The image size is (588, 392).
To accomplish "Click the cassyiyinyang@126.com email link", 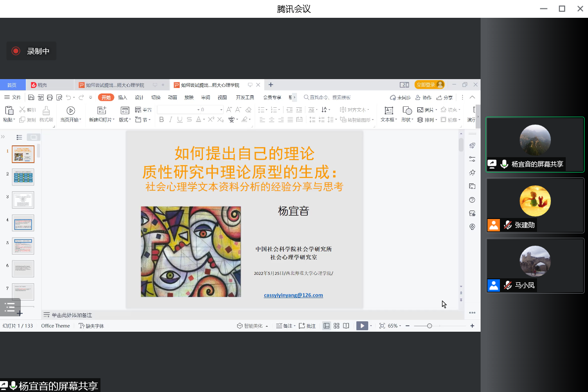I will [x=293, y=295].
